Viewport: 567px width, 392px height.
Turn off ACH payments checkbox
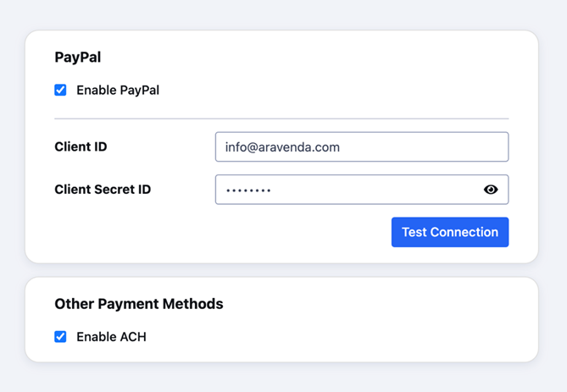[60, 336]
